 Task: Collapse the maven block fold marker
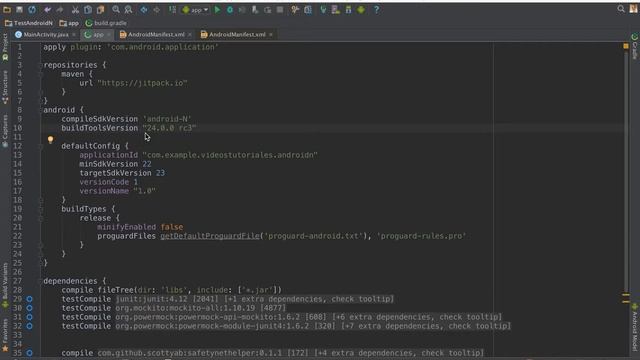[x=41, y=74]
